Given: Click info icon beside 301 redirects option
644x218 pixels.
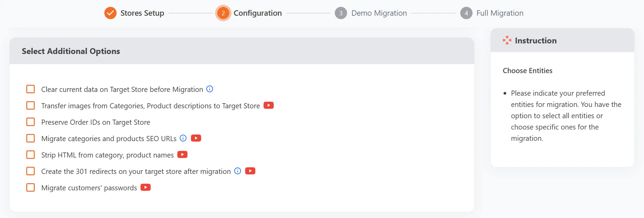Looking at the screenshot, I should [x=238, y=171].
